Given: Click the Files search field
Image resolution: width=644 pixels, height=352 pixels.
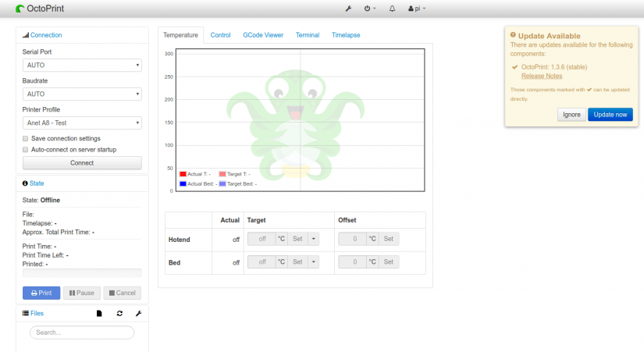Looking at the screenshot, I should (82, 332).
